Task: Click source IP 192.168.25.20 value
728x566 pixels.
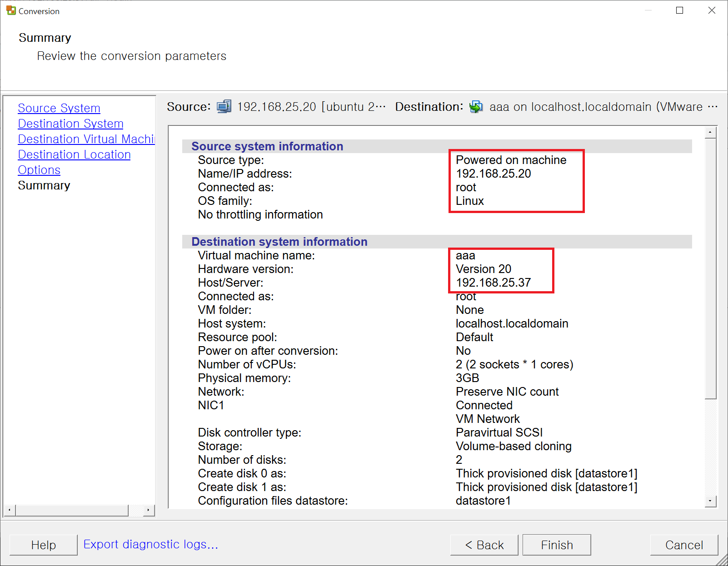Action: coord(494,174)
